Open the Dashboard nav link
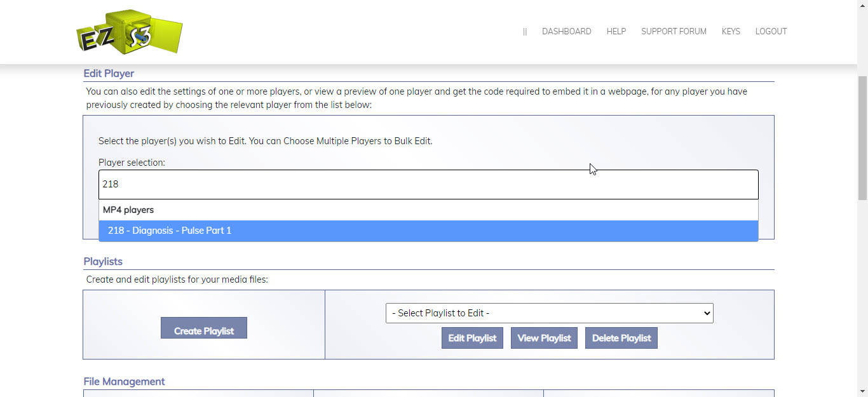Image resolution: width=868 pixels, height=397 pixels. click(566, 31)
